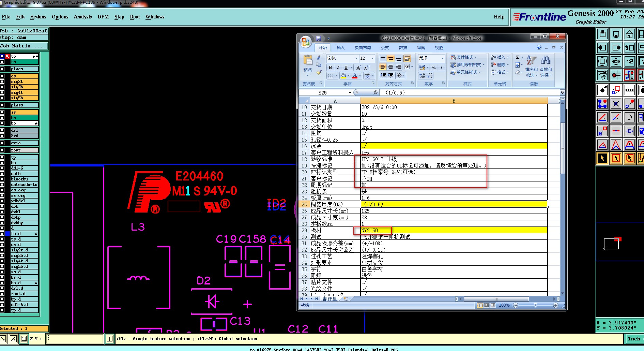Open the number format dropdown (常规)
Image resolution: width=644 pixels, height=351 pixels.
point(443,58)
